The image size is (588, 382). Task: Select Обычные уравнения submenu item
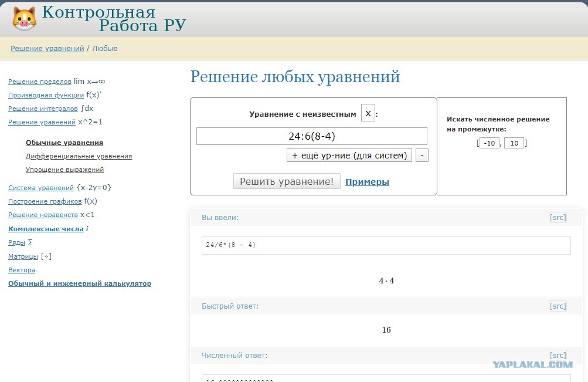click(64, 143)
